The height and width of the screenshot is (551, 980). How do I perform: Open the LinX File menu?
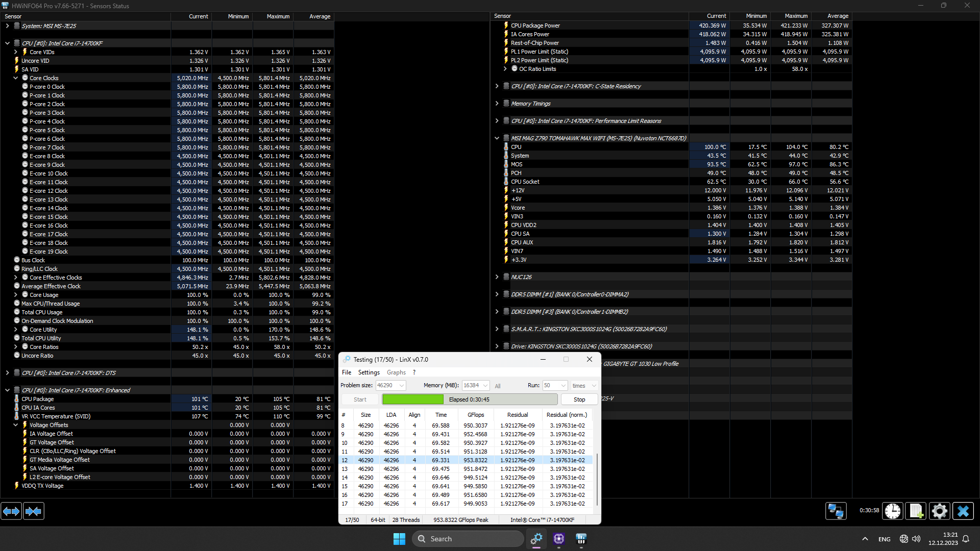click(x=346, y=372)
